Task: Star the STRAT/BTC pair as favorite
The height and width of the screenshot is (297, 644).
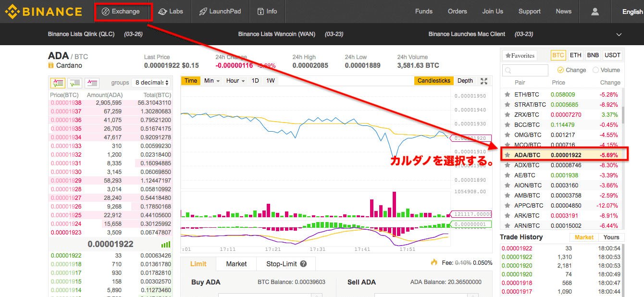Action: pos(507,105)
